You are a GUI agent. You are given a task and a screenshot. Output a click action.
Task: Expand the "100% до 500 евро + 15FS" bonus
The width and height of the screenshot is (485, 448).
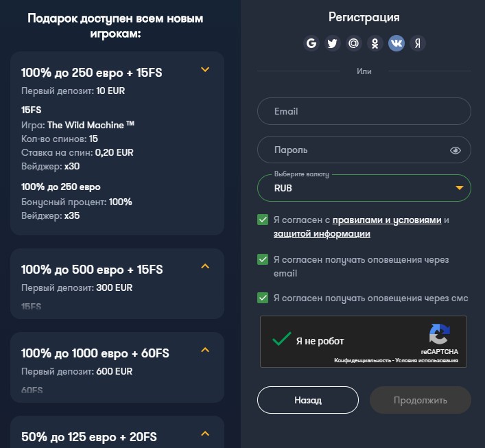204,266
